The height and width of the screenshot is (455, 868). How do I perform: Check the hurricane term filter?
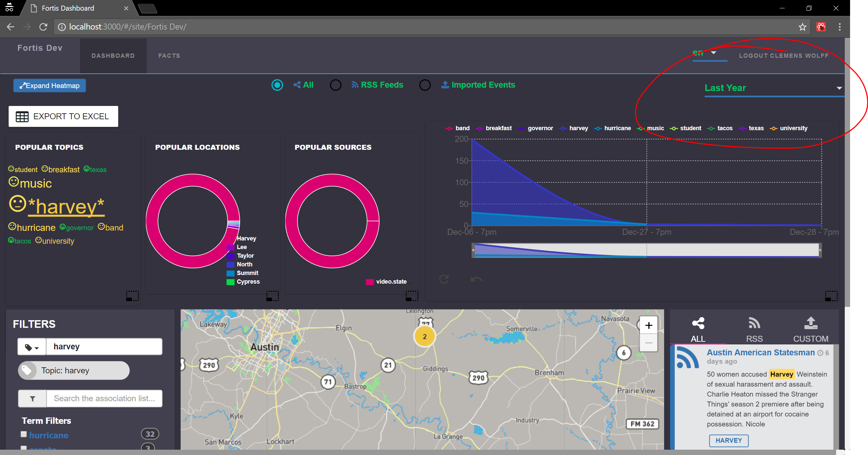(24, 434)
